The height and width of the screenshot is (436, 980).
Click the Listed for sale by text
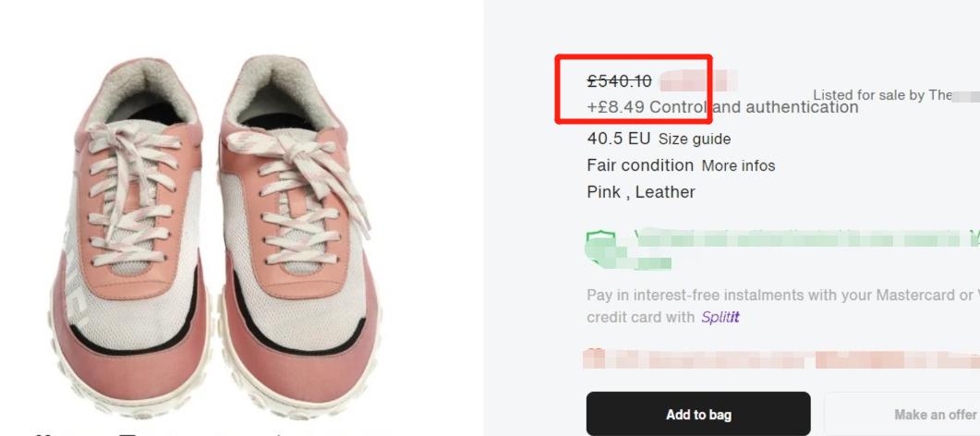coord(881,95)
